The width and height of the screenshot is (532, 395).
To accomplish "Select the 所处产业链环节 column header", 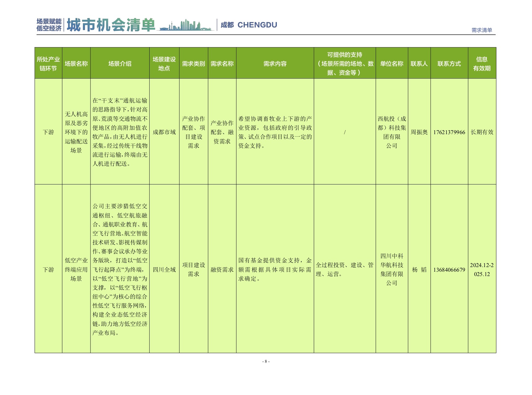I will (x=48, y=64).
